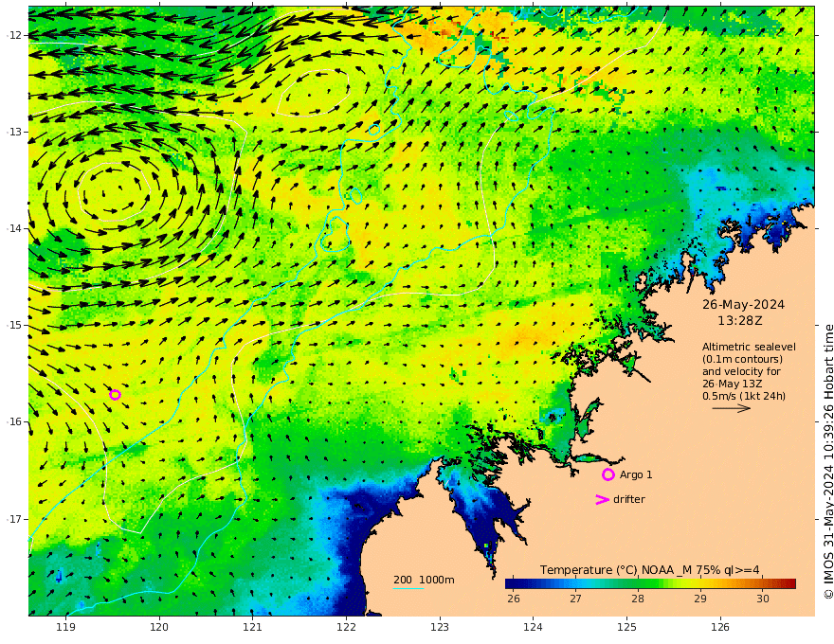Click the magenta drifter legend arrowhead
Image resolution: width=834 pixels, height=644 pixels.
point(602,499)
